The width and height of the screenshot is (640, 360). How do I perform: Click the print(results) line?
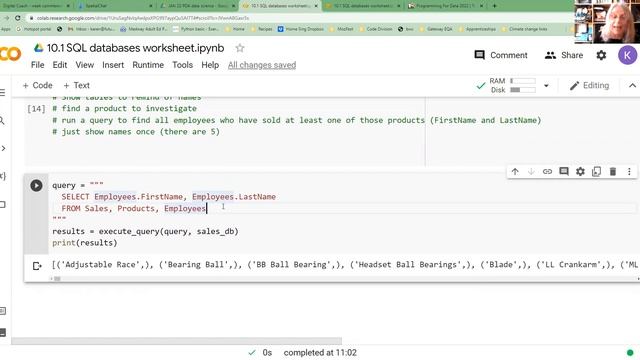[x=84, y=243]
